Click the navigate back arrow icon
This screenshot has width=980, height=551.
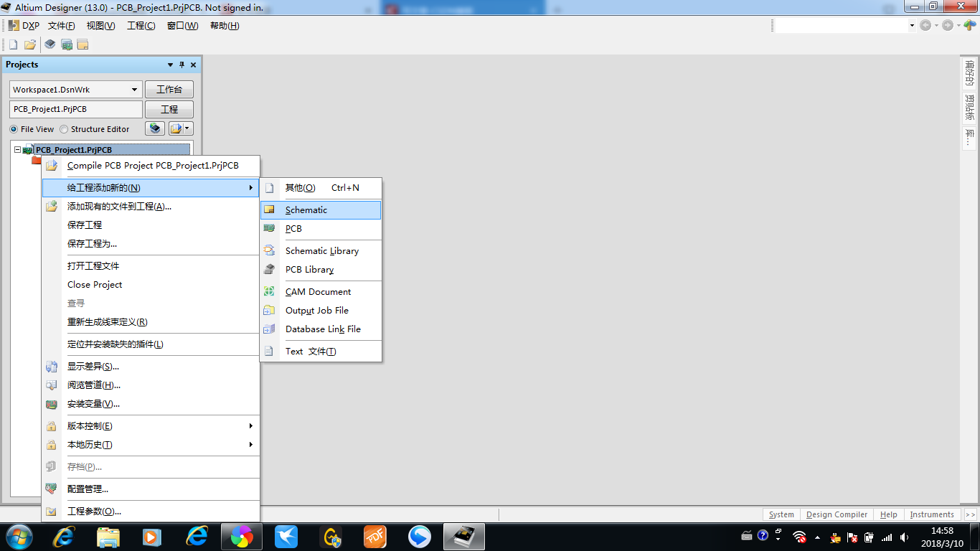point(925,25)
